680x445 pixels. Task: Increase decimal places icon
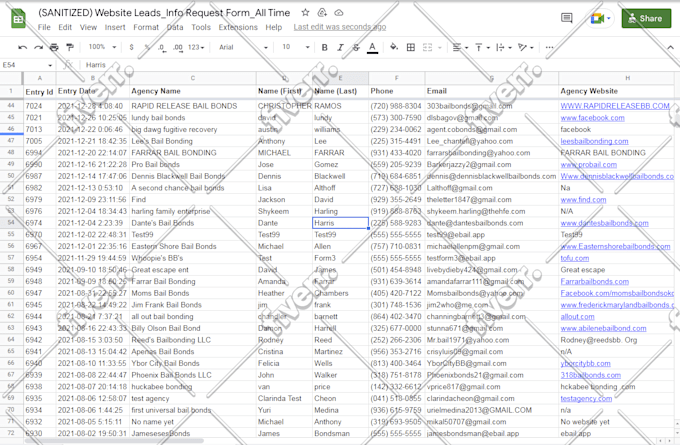(x=178, y=48)
